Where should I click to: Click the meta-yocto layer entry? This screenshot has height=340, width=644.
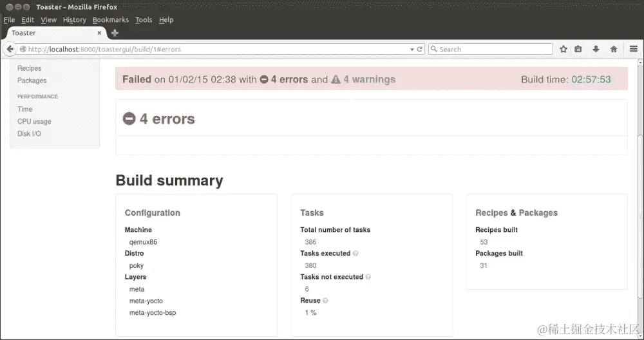[x=146, y=301]
